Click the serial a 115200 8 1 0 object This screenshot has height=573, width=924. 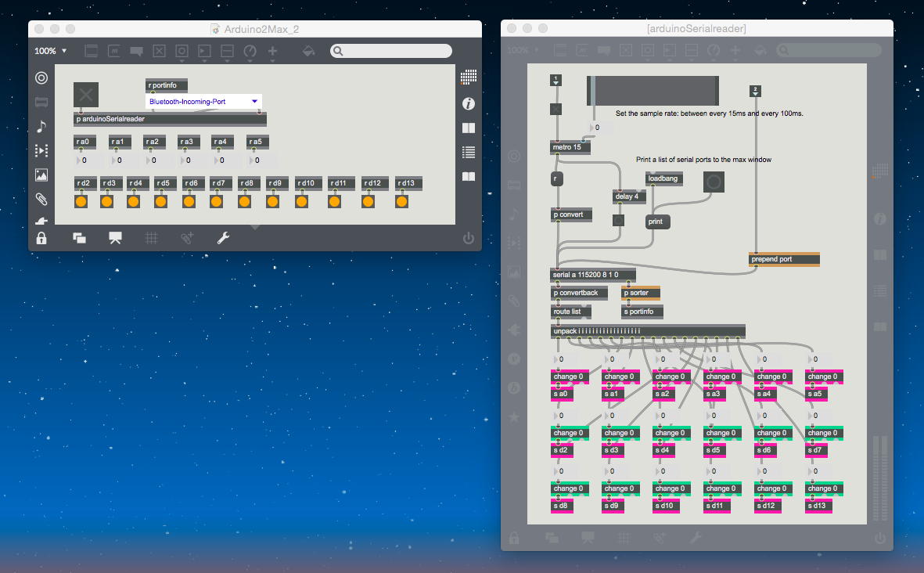(x=593, y=275)
